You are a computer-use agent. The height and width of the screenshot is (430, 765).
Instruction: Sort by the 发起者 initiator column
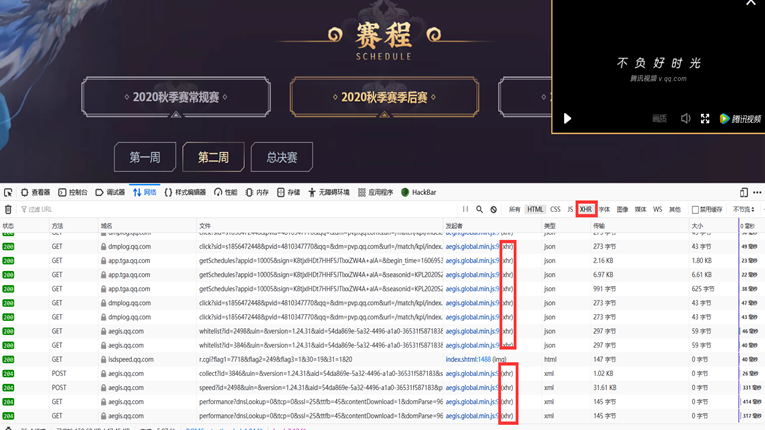[x=493, y=226]
